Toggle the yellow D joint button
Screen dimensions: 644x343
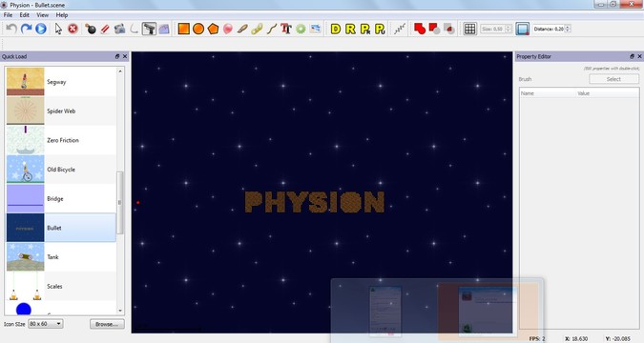[x=336, y=29]
